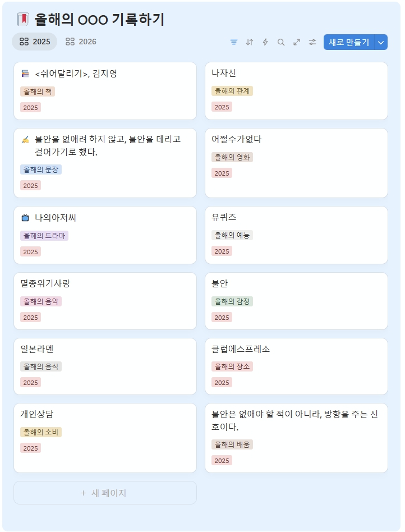Expand the 새로 만들기 dropdown arrow

[x=381, y=42]
